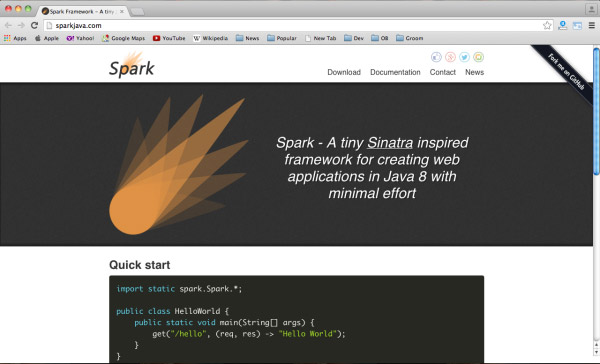Image resolution: width=600 pixels, height=364 pixels.
Task: Click the 'import static spark.Spark.*;' code line
Action: click(x=179, y=289)
